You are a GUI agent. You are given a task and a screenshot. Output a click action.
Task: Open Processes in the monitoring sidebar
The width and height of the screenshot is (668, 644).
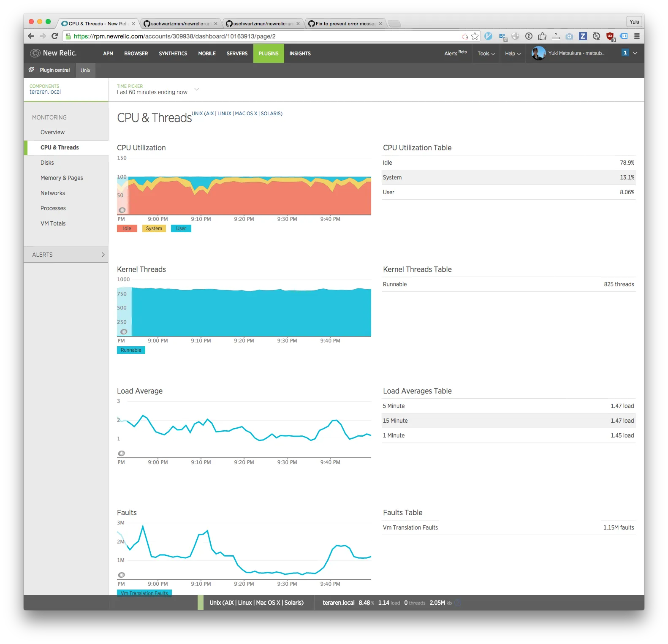[x=53, y=208]
